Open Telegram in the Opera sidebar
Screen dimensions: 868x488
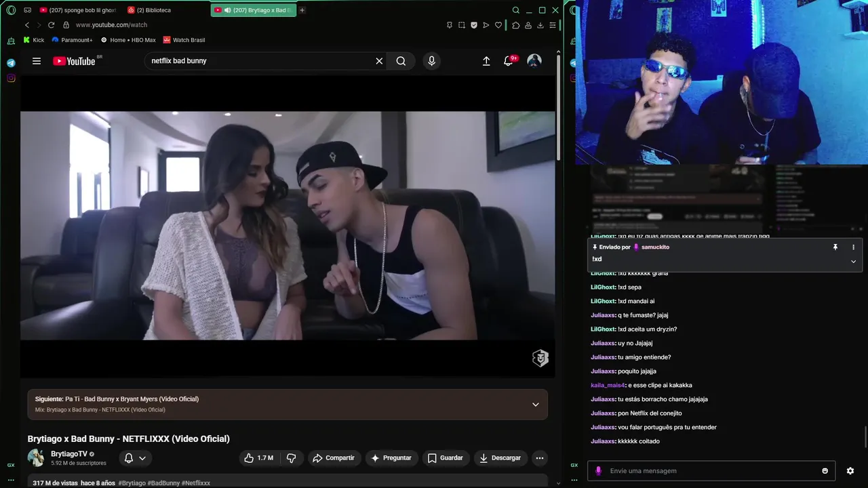pos(11,63)
